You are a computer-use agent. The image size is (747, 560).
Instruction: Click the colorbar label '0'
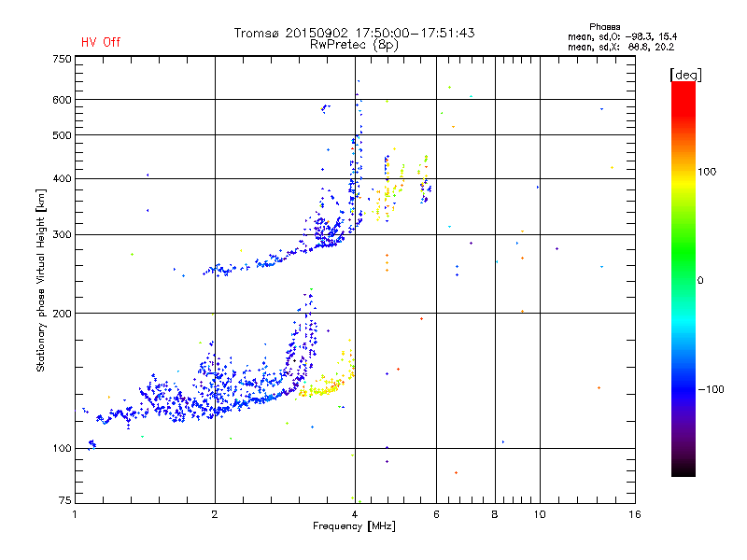pos(700,280)
